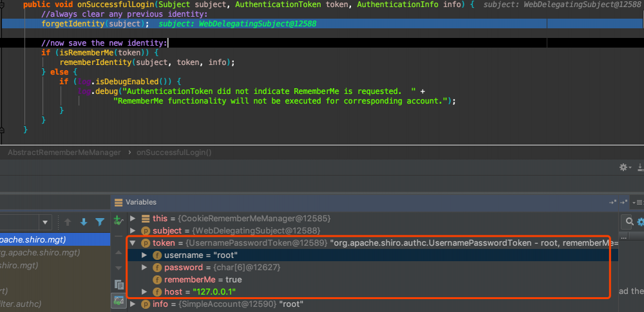Collapse the 'token' UsernamePasswordToken node
This screenshot has width=644, height=312.
[x=132, y=243]
